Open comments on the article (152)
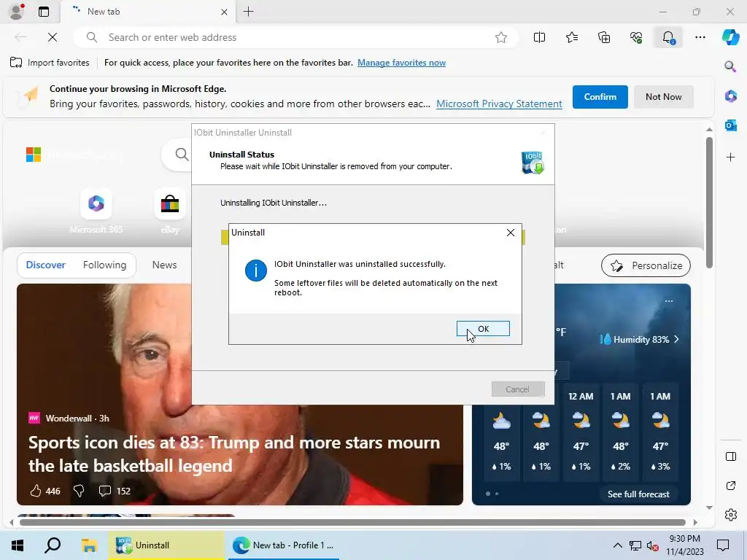747x560 pixels. pyautogui.click(x=115, y=491)
